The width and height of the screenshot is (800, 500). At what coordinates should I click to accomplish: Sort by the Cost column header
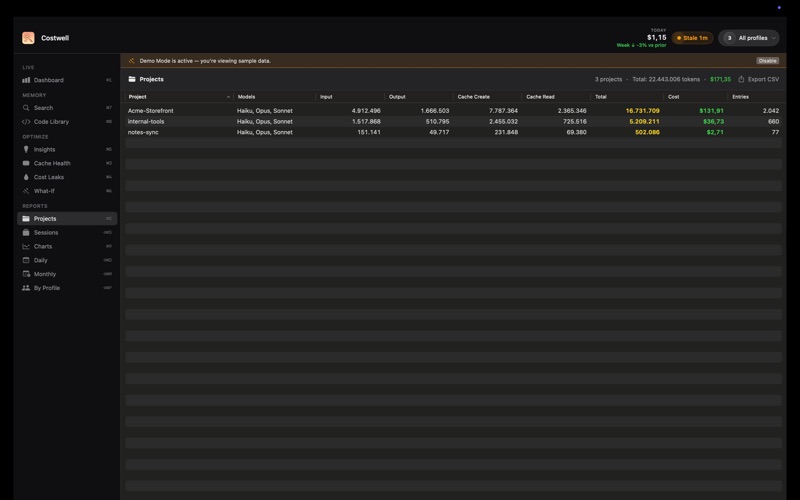click(x=673, y=97)
